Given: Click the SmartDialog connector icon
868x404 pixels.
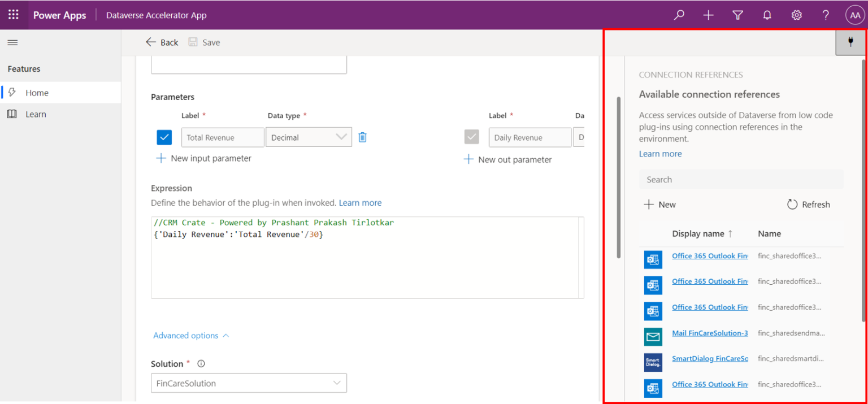Looking at the screenshot, I should click(653, 362).
